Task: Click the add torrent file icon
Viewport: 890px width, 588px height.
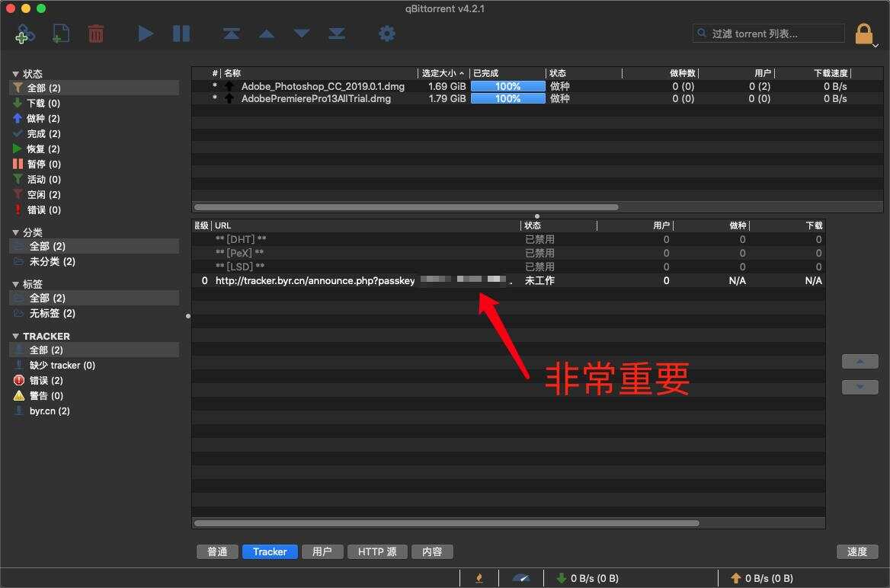Action: tap(60, 34)
